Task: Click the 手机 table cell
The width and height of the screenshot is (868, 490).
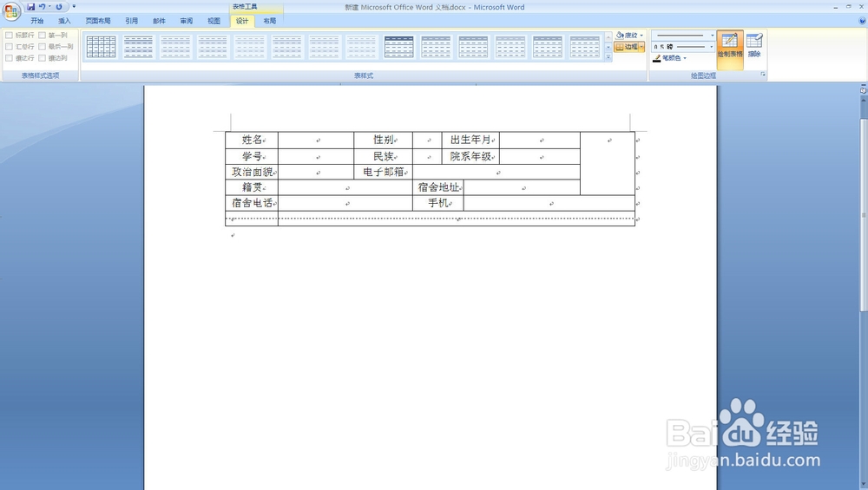Action: tap(437, 203)
